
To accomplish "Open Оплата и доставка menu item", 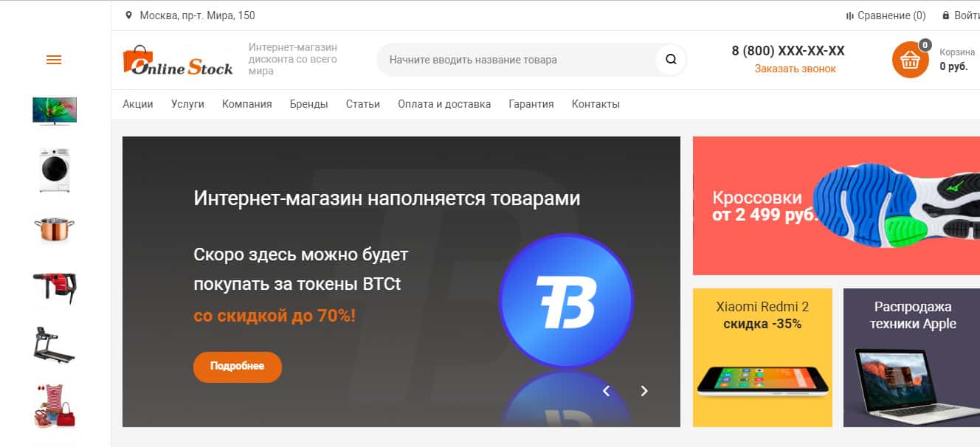I will coord(444,104).
